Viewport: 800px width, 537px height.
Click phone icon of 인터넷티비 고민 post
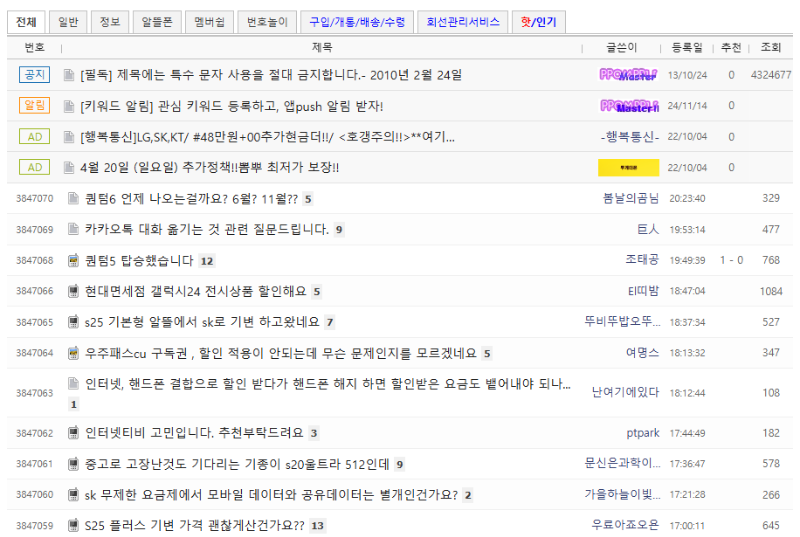[x=73, y=433]
